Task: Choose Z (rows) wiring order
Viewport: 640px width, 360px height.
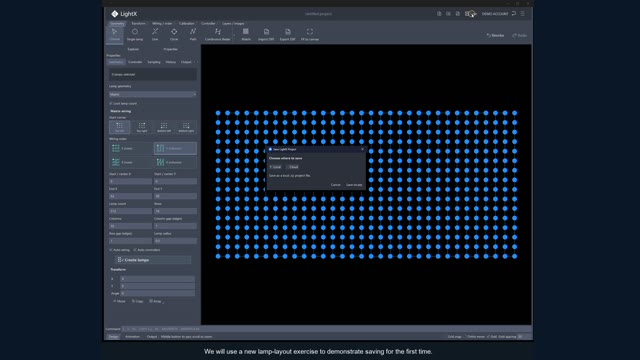Action: point(131,162)
